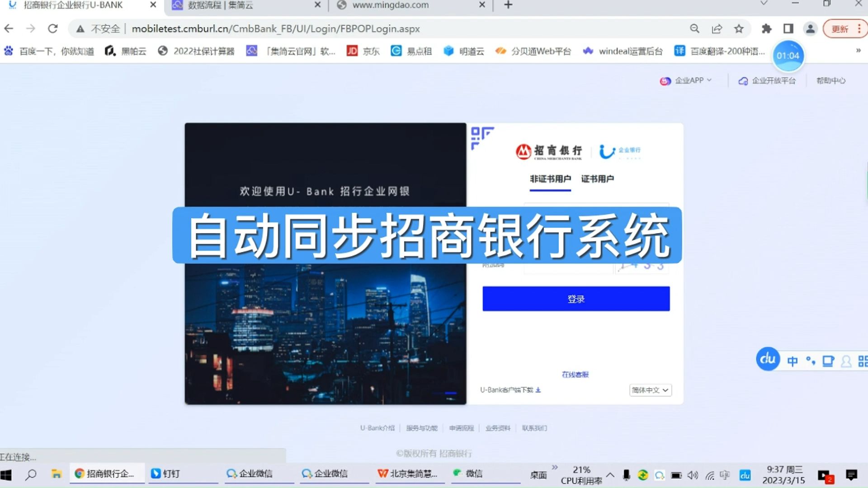Refresh the captcha verification image
The image size is (868, 488).
[642, 267]
